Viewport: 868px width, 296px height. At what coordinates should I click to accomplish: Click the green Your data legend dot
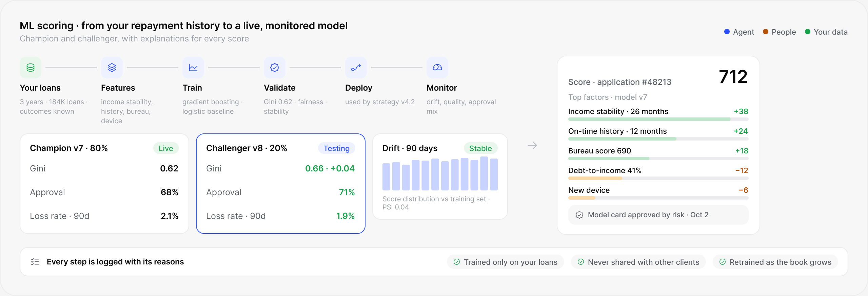(x=808, y=32)
